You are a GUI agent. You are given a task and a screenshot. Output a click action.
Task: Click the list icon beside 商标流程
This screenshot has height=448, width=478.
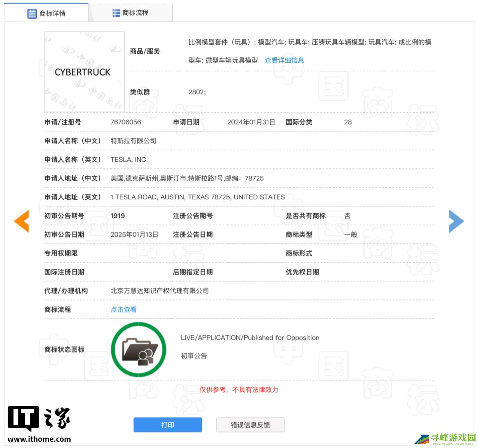pyautogui.click(x=116, y=13)
